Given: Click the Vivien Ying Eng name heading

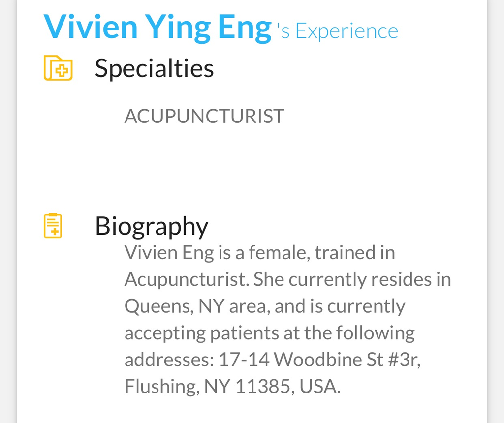Looking at the screenshot, I should point(157,28).
